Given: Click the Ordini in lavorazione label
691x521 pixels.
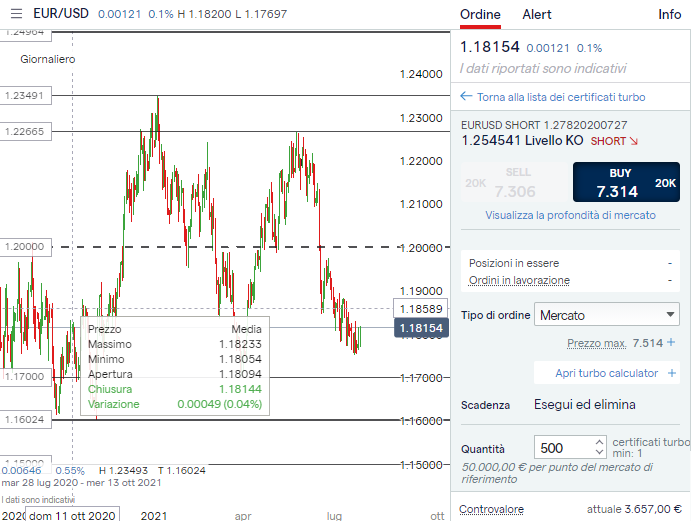Looking at the screenshot, I should [519, 280].
